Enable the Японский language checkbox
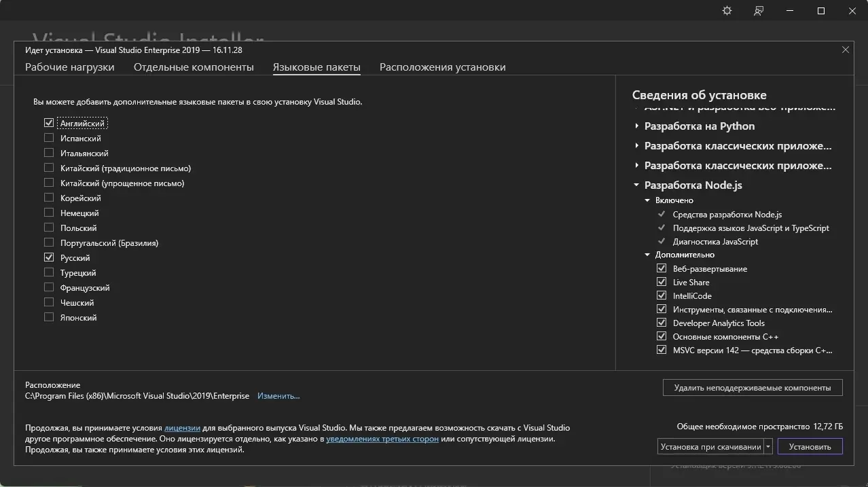This screenshot has height=487, width=868. click(x=49, y=318)
